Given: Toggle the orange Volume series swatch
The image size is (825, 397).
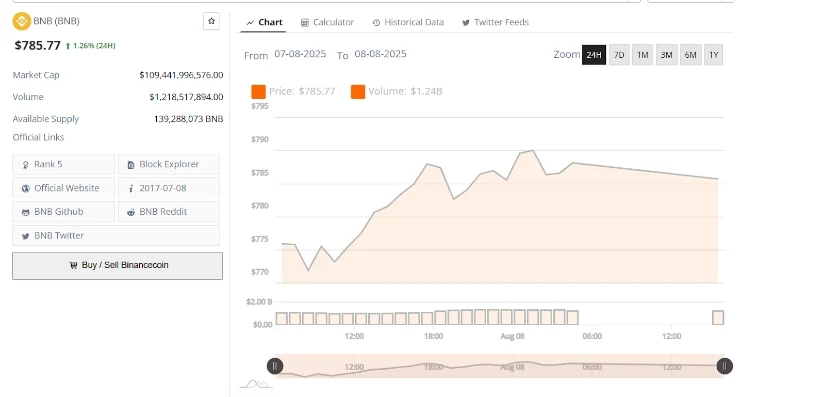Looking at the screenshot, I should pos(358,91).
